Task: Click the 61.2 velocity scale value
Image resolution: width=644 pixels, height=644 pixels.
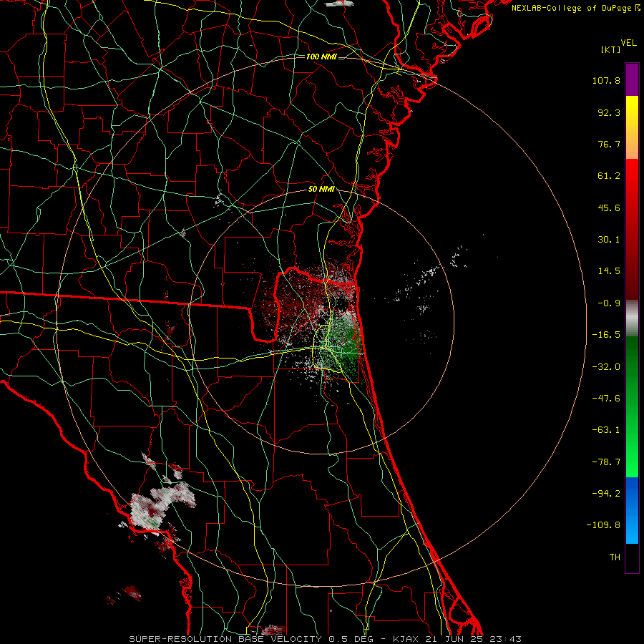Action: click(609, 176)
